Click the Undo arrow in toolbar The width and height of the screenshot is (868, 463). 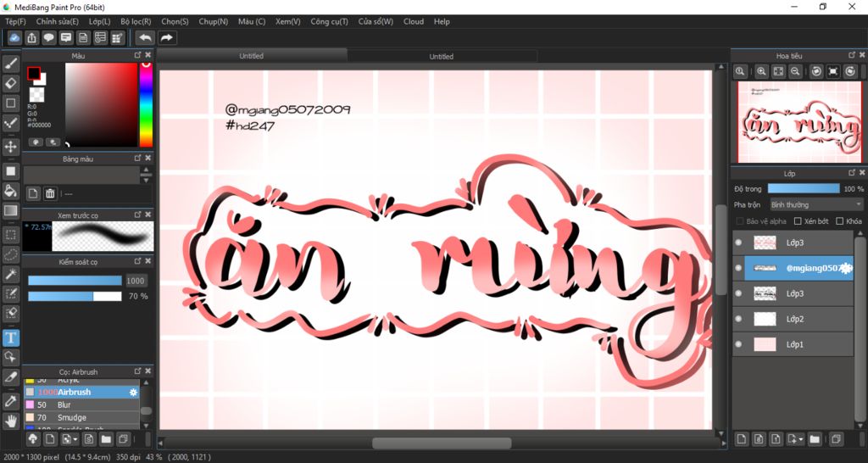[x=145, y=37]
